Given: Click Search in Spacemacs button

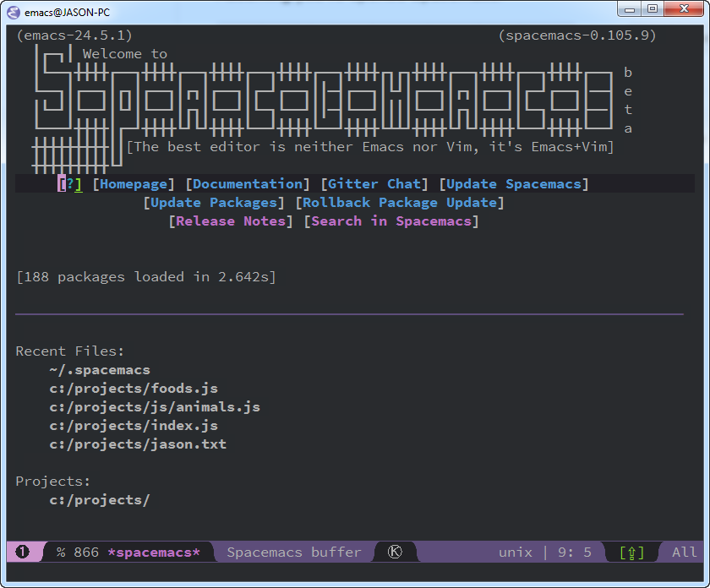Looking at the screenshot, I should (x=391, y=220).
